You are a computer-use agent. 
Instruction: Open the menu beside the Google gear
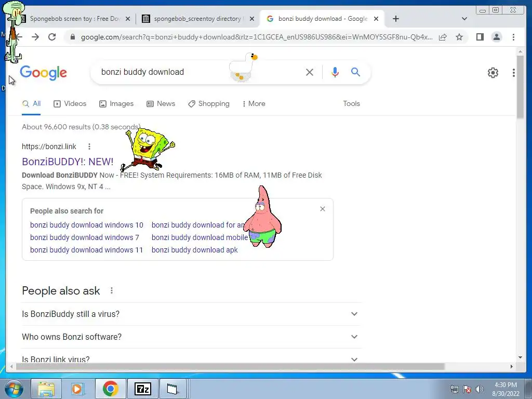click(514, 73)
